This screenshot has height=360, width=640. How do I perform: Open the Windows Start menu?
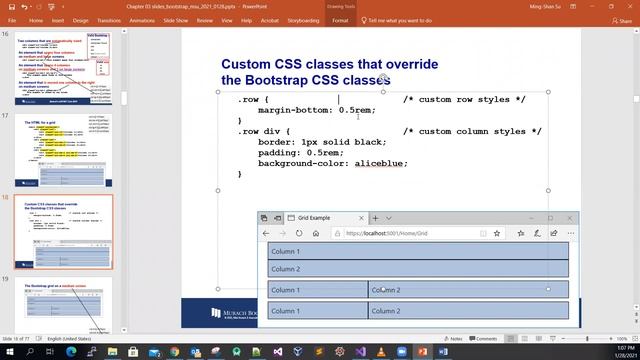pos(9,351)
